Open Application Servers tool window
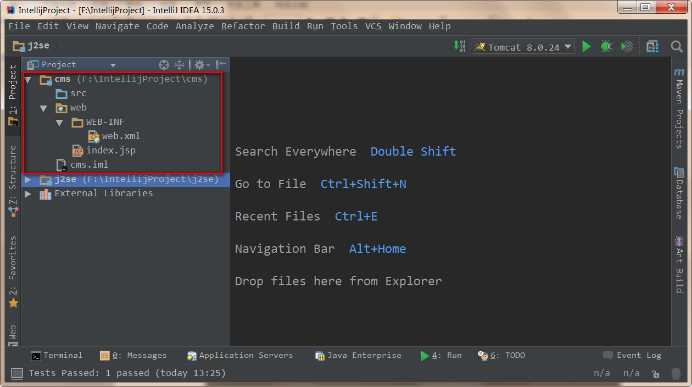Viewport: 692px width, 387px height. pos(240,356)
